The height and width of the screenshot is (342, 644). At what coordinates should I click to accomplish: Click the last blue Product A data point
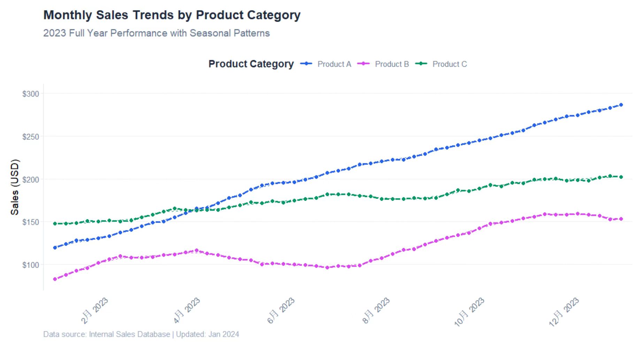click(621, 105)
